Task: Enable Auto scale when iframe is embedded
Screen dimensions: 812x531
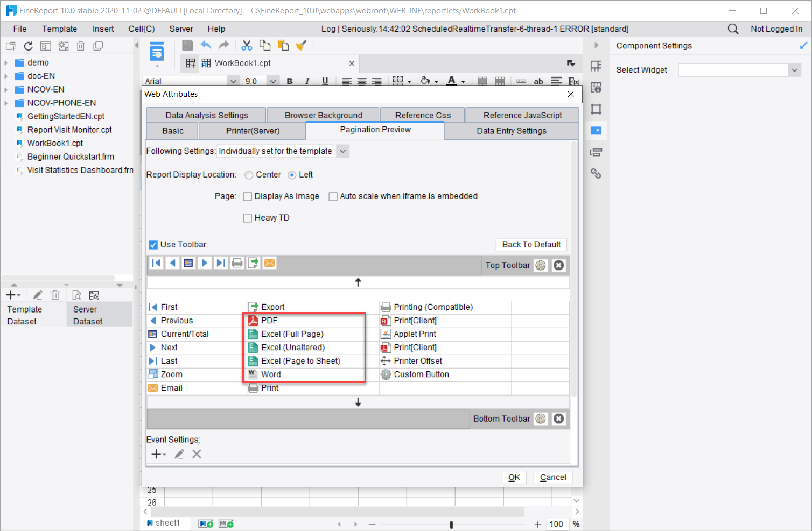Action: coord(333,196)
